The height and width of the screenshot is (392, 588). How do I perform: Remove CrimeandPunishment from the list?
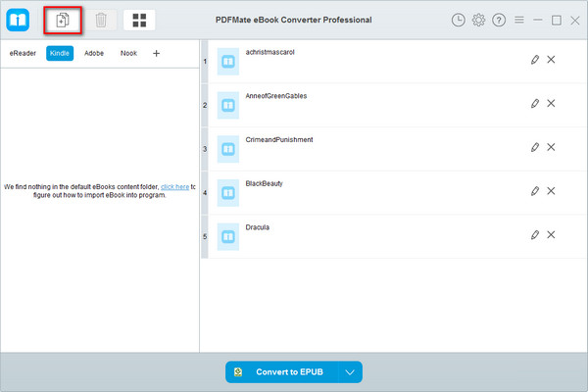[551, 147]
